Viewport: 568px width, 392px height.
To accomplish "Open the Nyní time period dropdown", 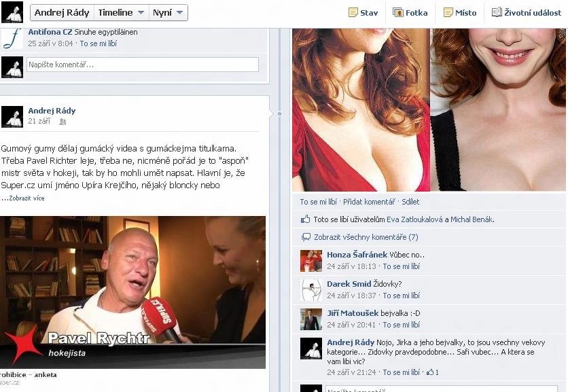I will (168, 13).
